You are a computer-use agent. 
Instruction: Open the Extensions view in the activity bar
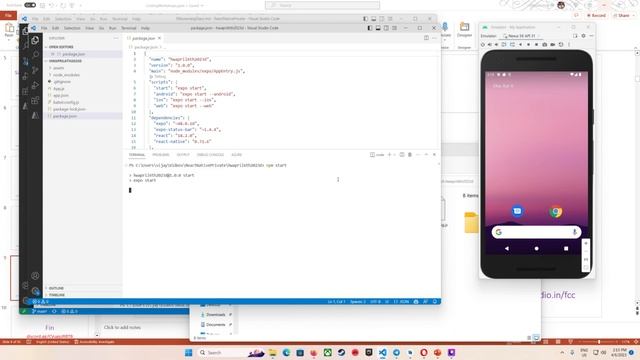pos(36,100)
